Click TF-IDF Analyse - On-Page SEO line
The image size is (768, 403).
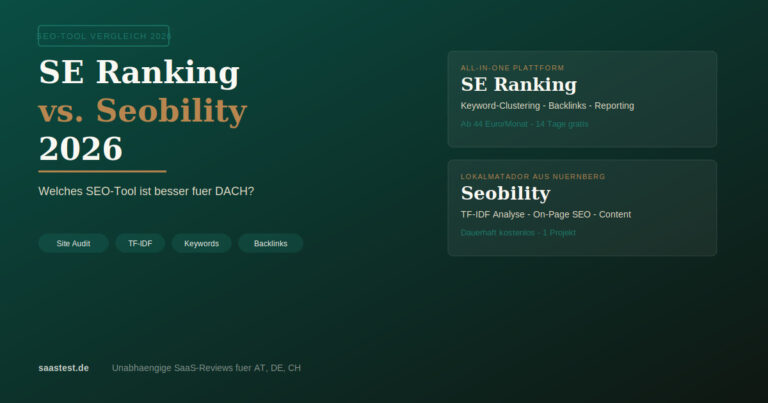click(x=546, y=214)
